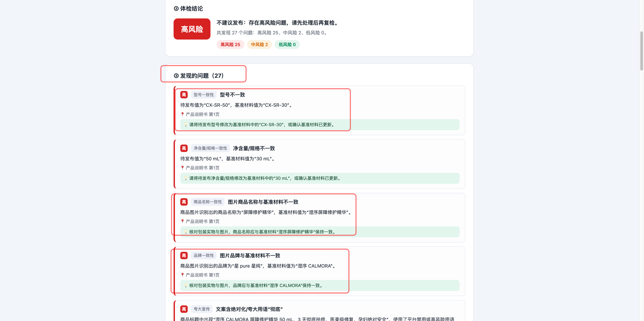Select the 中风险 2 pill tag

(259, 44)
